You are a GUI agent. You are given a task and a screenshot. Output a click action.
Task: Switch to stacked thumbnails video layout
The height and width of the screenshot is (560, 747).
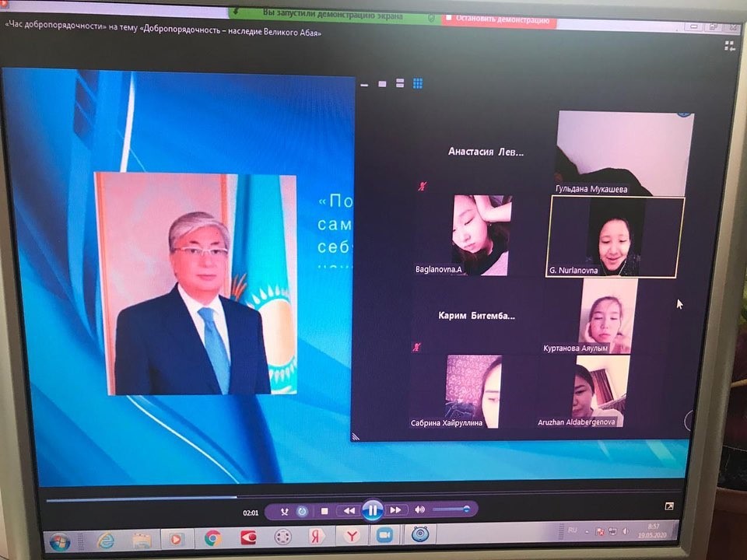(400, 83)
